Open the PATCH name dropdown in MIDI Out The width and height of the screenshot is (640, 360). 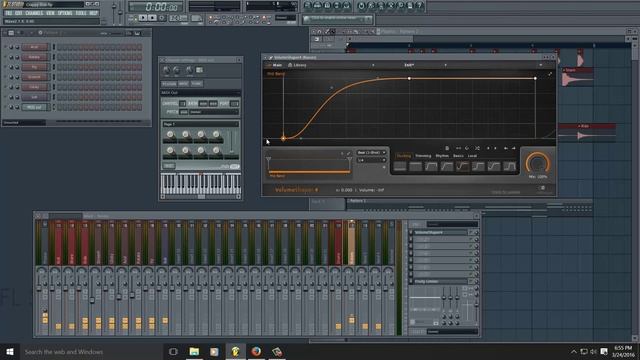point(213,112)
